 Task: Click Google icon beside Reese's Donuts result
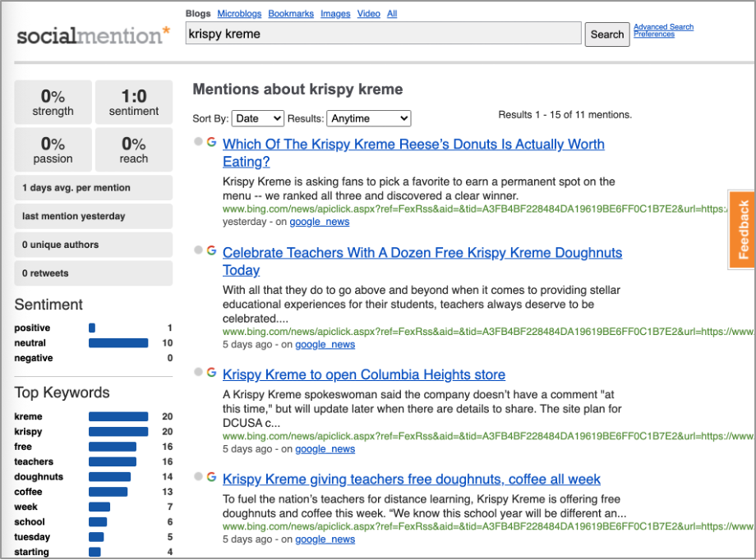pyautogui.click(x=211, y=141)
